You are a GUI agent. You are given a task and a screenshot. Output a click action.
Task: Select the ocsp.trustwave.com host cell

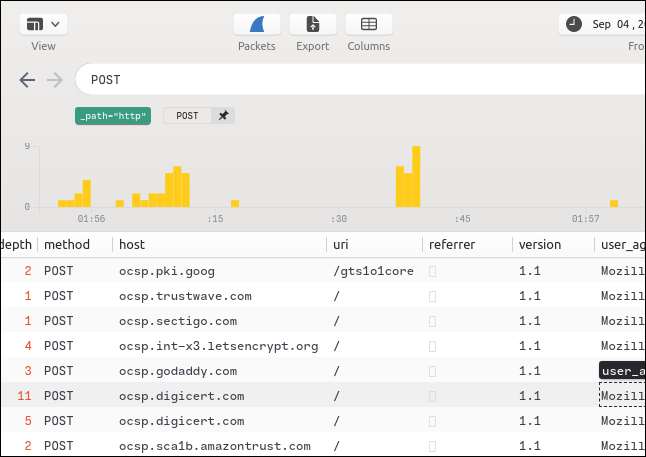tap(185, 296)
